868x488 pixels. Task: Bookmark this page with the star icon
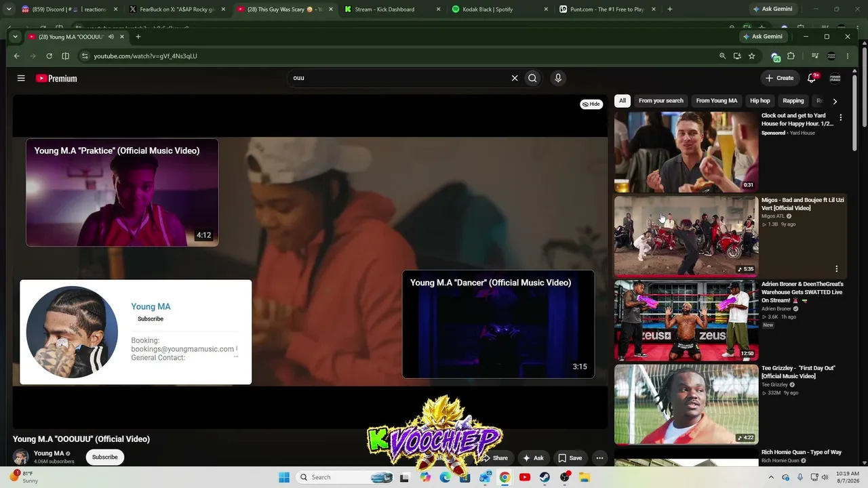tap(752, 56)
